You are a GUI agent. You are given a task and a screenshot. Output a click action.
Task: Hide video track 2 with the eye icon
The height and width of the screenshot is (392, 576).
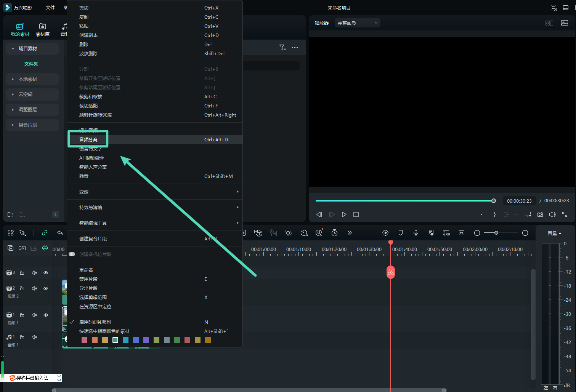46,288
